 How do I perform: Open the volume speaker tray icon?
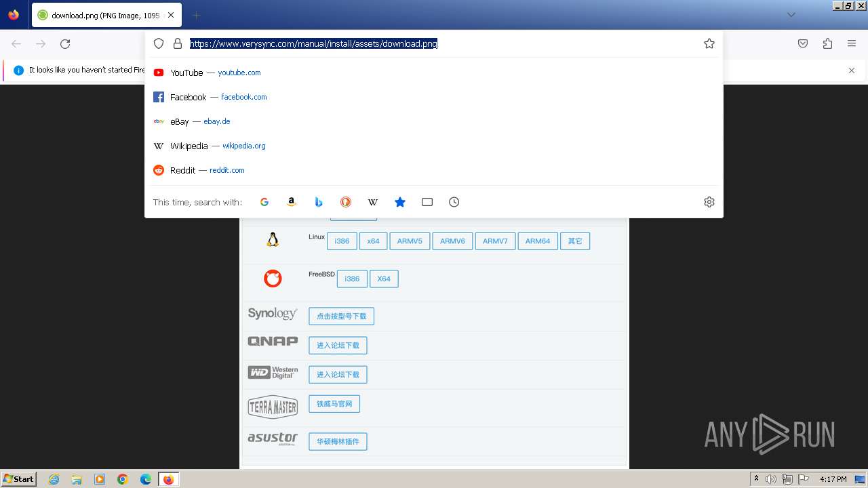[x=771, y=479]
